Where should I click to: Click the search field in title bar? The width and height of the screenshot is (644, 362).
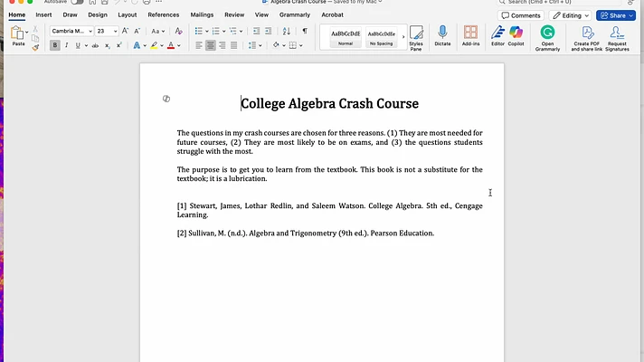(x=559, y=2)
